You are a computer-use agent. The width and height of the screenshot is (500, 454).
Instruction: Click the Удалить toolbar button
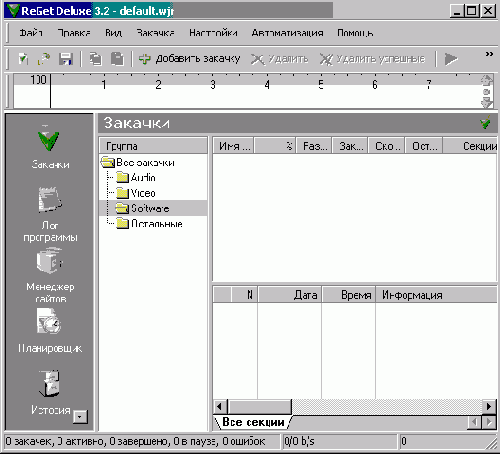pyautogui.click(x=279, y=59)
